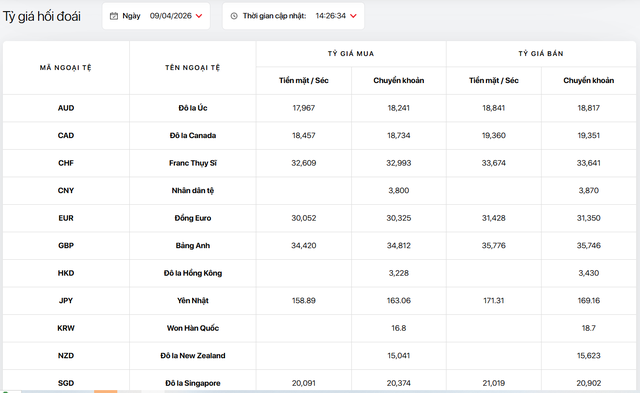Click the GBP transfer sell rate 35,746
The height and width of the screenshot is (393, 640).
point(589,245)
